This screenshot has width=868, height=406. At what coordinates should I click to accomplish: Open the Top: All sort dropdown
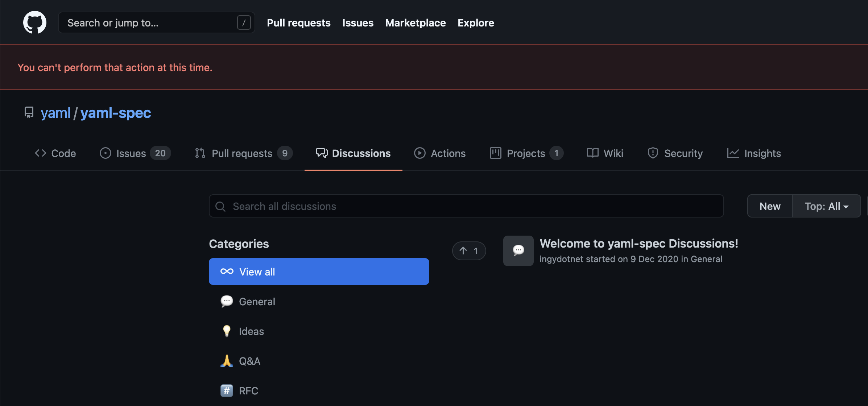click(x=827, y=206)
